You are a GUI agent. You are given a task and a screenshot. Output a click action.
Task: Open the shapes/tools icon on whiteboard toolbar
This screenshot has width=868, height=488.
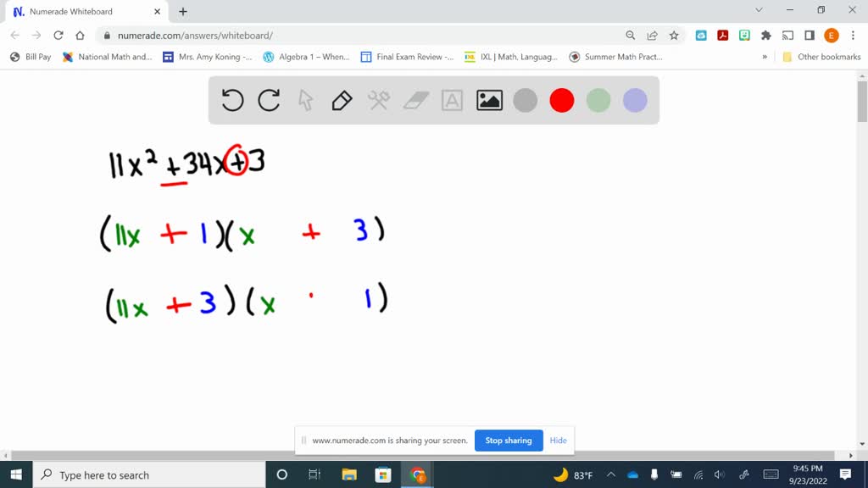(x=378, y=100)
